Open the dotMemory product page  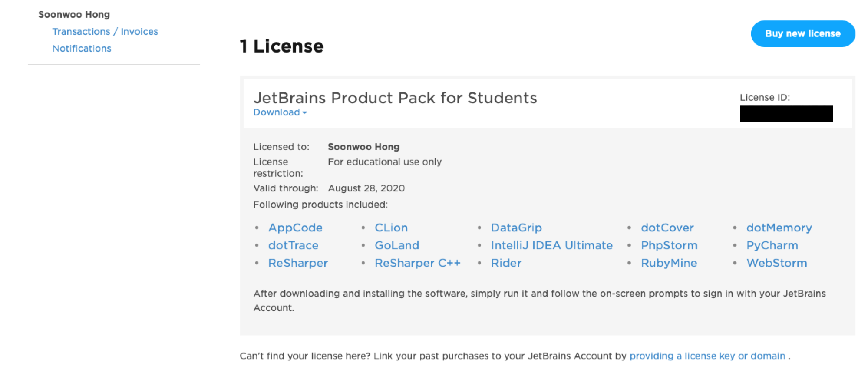point(779,228)
